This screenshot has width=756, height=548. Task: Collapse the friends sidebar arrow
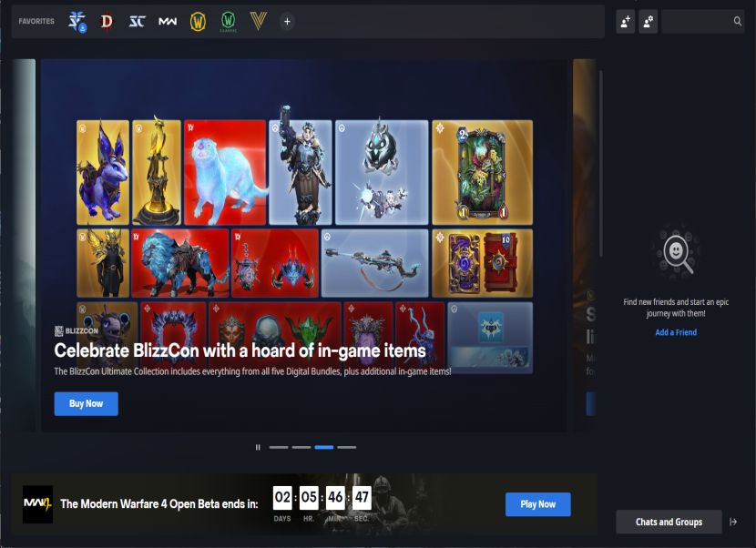tap(733, 522)
